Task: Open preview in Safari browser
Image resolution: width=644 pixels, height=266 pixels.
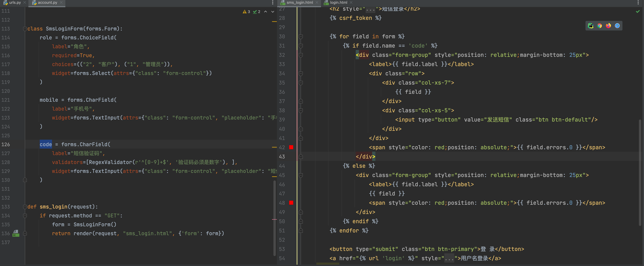Action: tap(617, 26)
